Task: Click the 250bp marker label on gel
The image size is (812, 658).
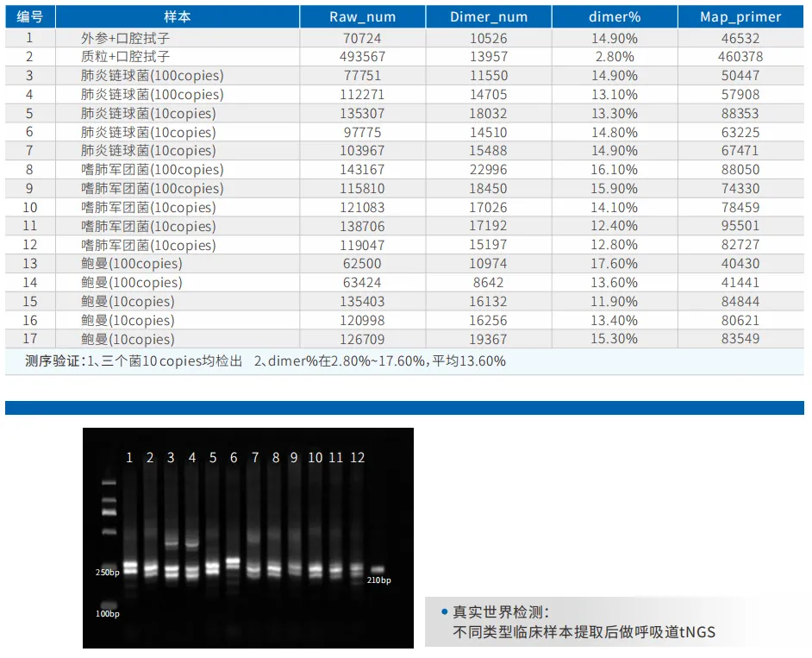Action: [x=107, y=573]
